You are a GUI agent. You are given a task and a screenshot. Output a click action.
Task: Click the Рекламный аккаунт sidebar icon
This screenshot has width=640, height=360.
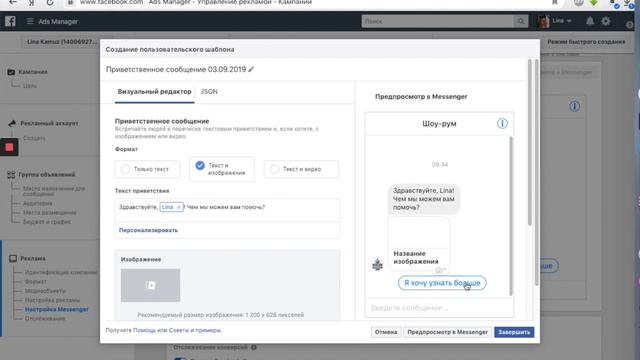pos(12,123)
